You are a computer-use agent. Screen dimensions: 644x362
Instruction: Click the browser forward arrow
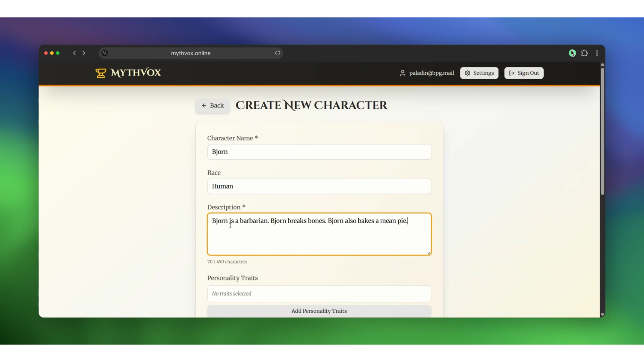click(x=84, y=53)
